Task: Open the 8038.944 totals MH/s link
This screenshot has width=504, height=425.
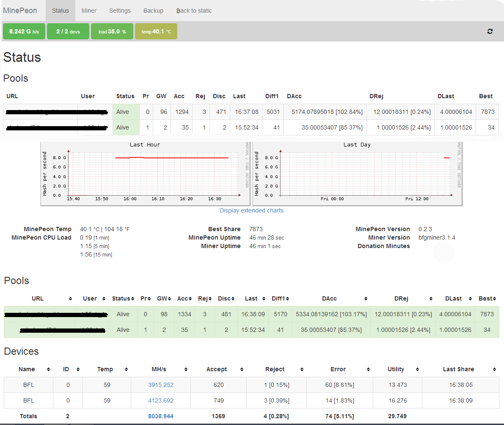Action: (x=161, y=416)
